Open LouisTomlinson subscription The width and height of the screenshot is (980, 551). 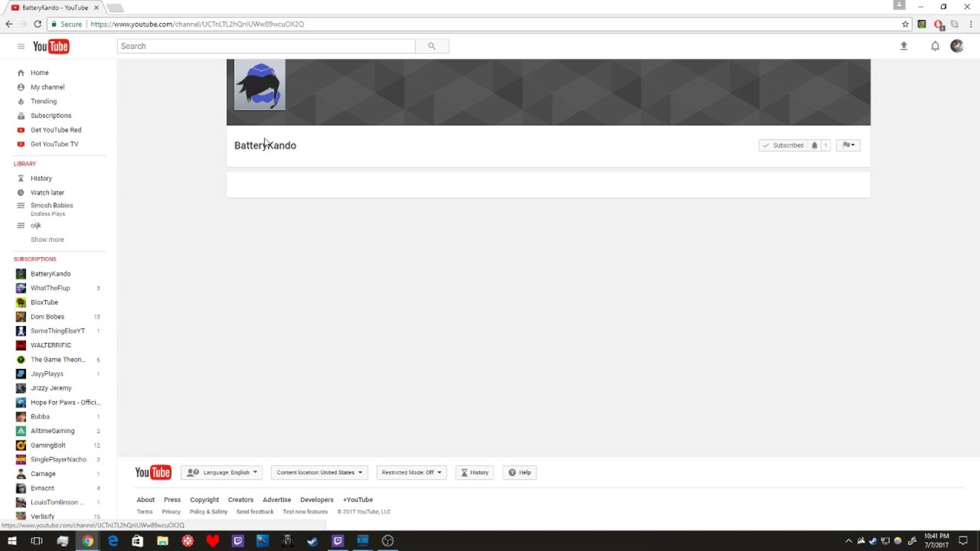tap(58, 503)
